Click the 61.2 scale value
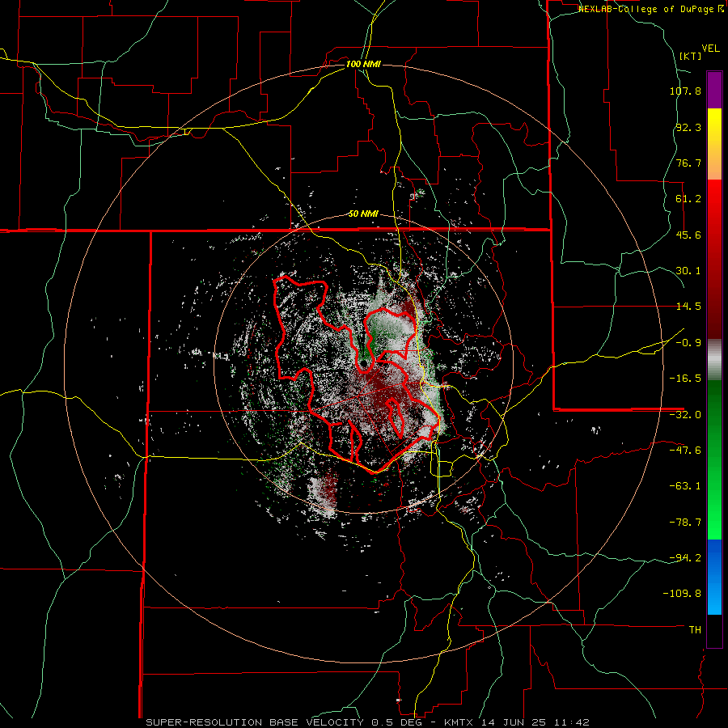This screenshot has height=728, width=728. (688, 199)
